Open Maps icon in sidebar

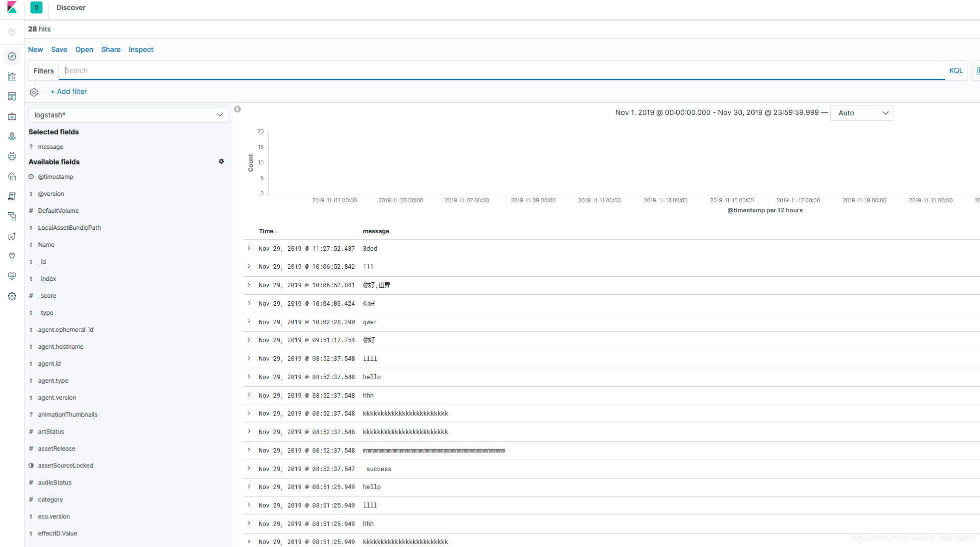coord(12,136)
